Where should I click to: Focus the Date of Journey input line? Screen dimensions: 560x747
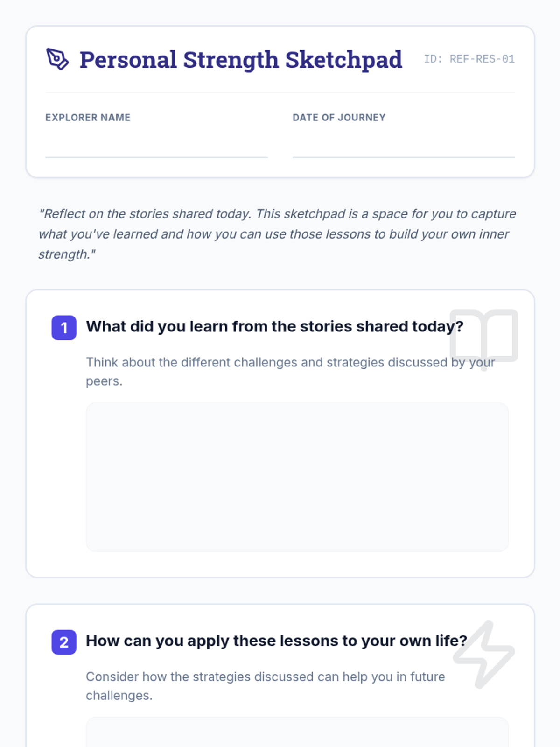404,147
